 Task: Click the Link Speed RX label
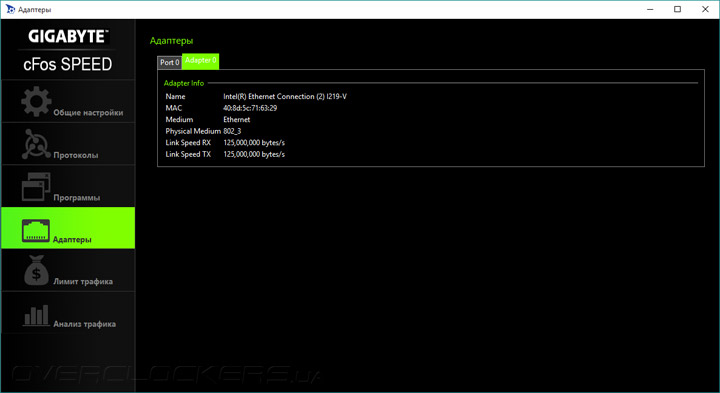pos(188,143)
